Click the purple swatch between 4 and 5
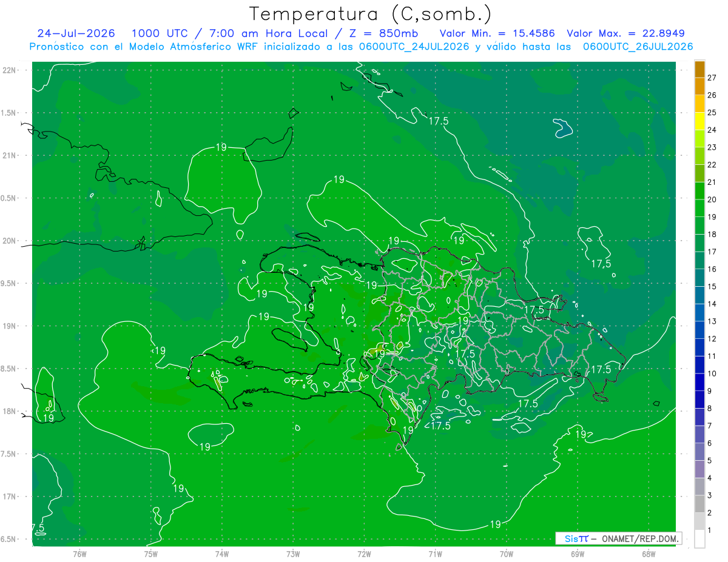This screenshot has width=728, height=562. point(699,469)
